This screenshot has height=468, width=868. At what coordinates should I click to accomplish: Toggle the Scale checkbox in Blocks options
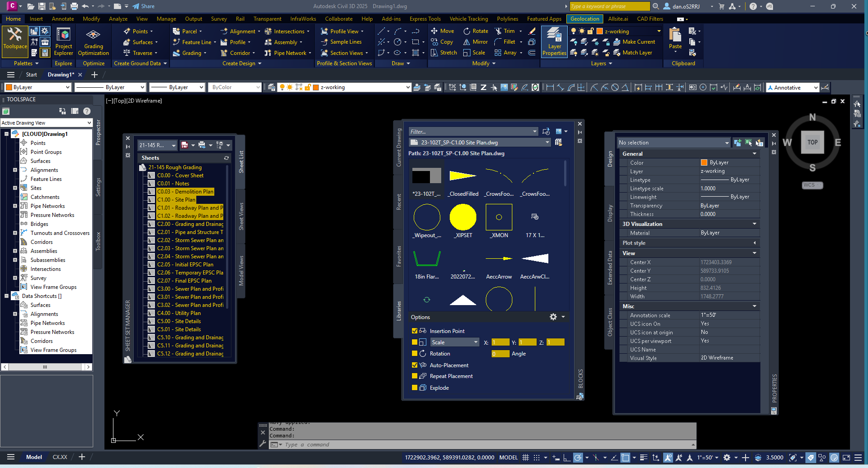(415, 342)
